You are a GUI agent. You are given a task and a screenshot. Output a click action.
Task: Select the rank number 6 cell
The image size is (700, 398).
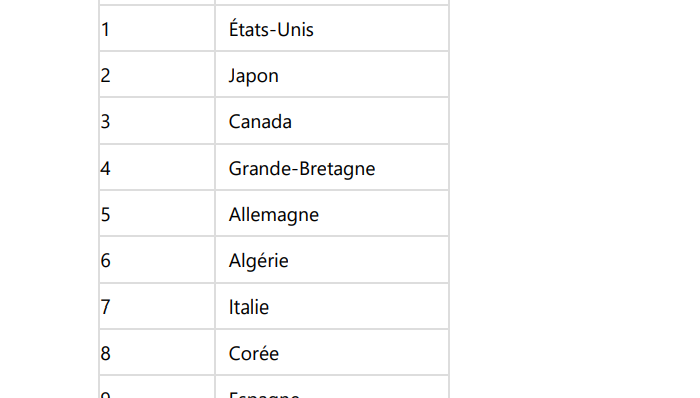(157, 260)
